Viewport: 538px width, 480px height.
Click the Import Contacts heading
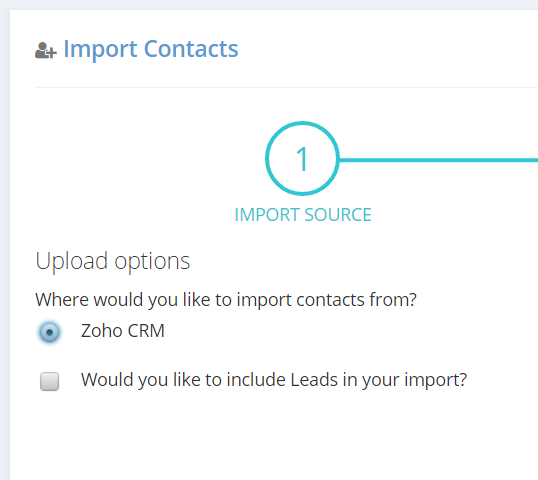tap(151, 49)
